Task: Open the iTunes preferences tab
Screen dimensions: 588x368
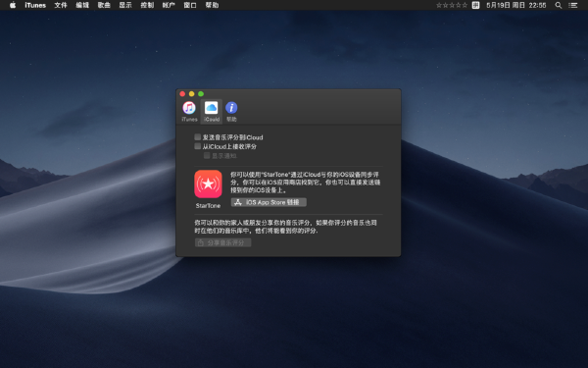Action: pos(189,112)
